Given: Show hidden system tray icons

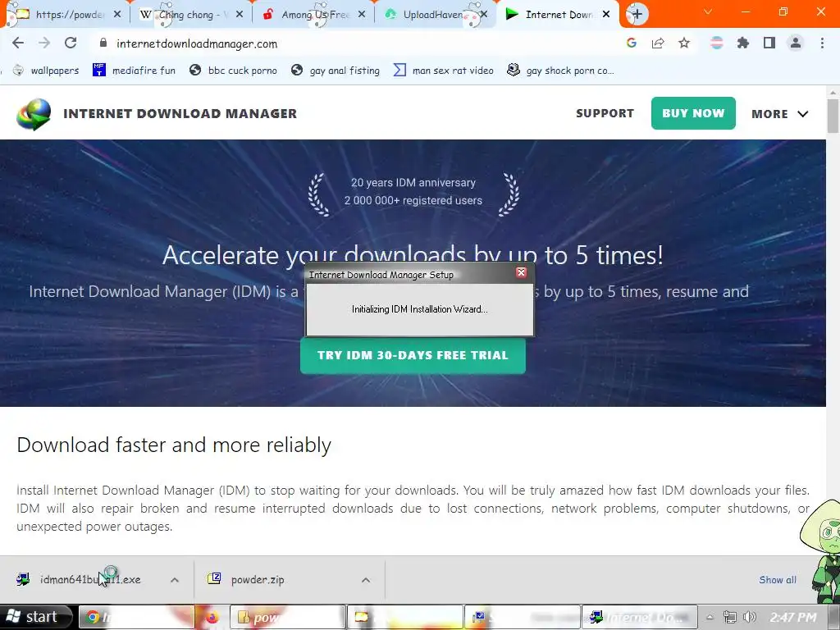Looking at the screenshot, I should point(710,617).
